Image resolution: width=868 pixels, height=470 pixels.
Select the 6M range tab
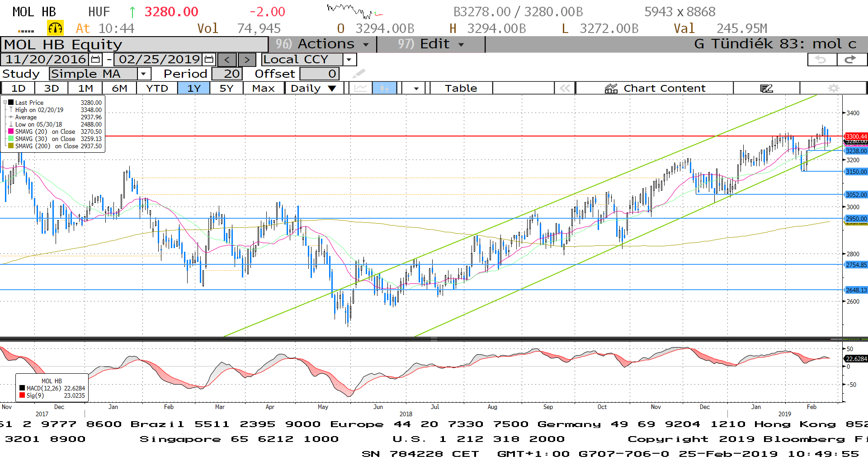pos(119,88)
